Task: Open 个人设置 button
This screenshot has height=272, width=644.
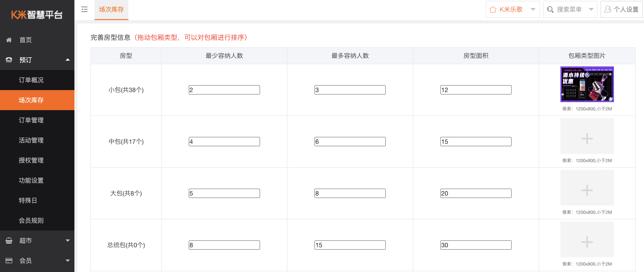Action: tap(621, 10)
